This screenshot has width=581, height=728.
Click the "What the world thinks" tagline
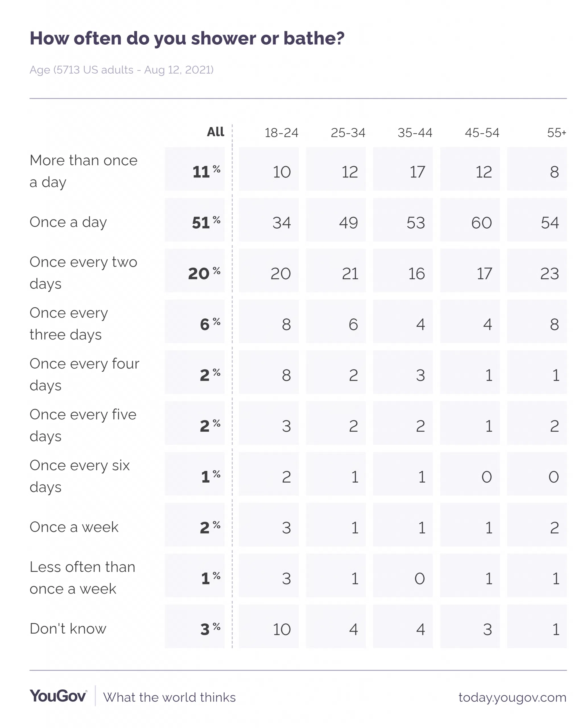point(169,697)
